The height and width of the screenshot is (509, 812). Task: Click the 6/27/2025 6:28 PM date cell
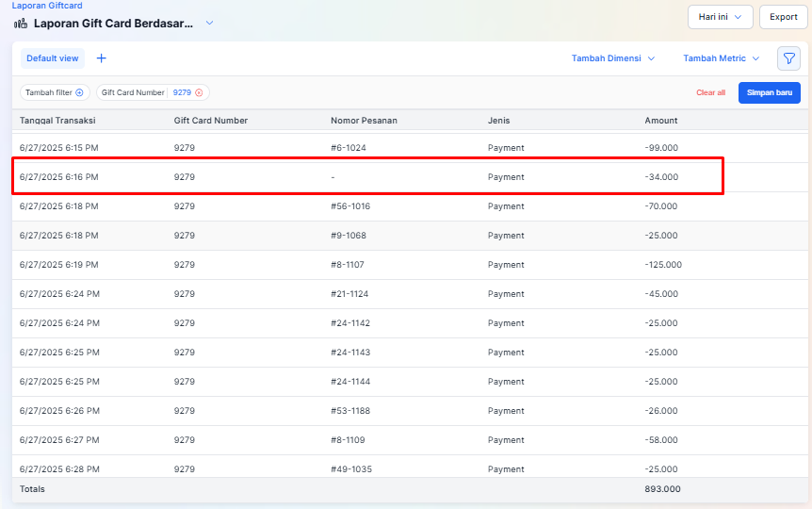coord(59,469)
